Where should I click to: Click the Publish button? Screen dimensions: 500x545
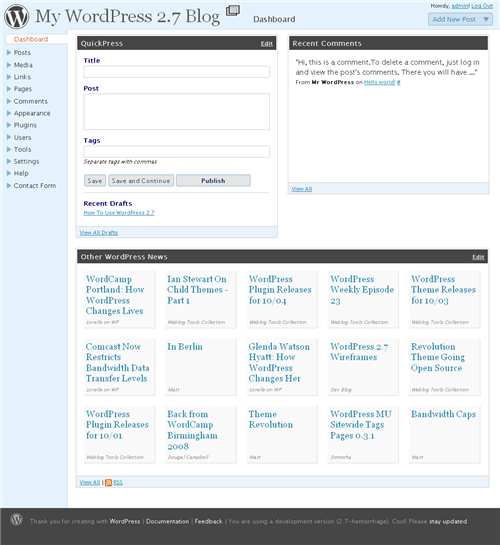(x=213, y=181)
